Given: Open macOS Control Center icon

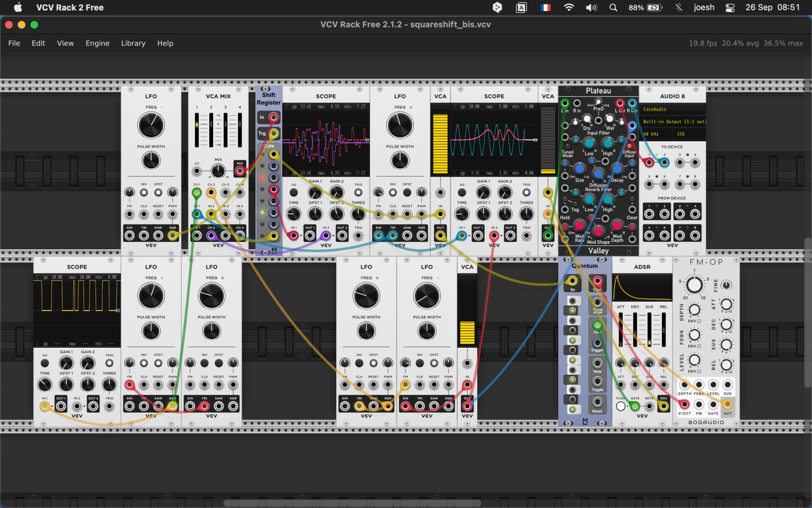Looking at the screenshot, I should (730, 7).
